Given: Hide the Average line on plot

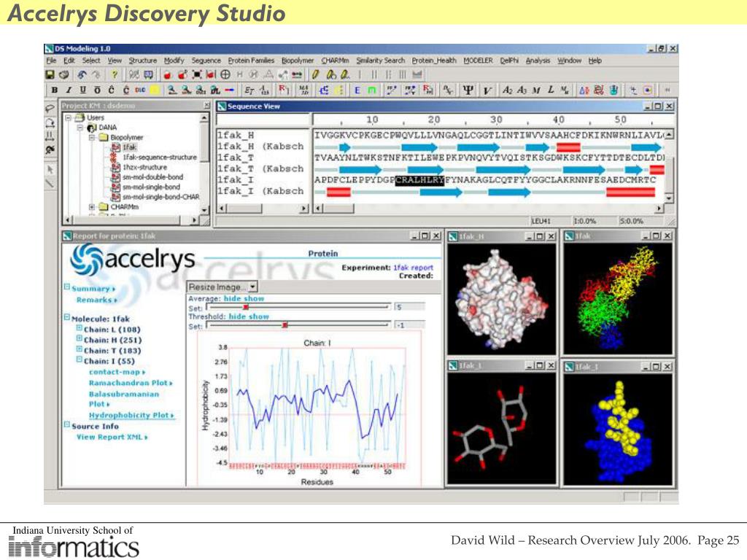Looking at the screenshot, I should click(232, 298).
